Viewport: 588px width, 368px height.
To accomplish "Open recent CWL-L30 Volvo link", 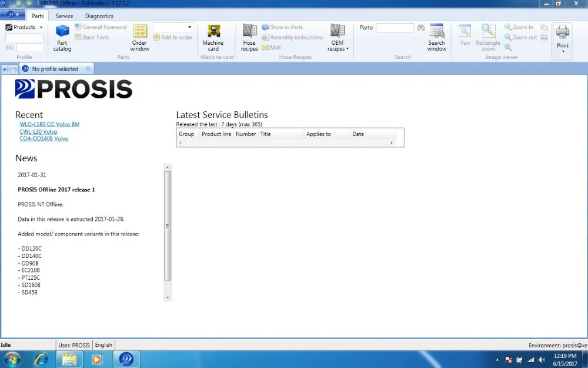I will 38,131.
